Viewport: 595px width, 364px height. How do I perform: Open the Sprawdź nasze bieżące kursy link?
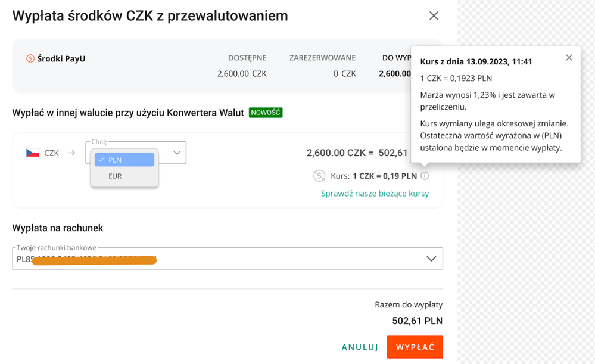pos(375,194)
